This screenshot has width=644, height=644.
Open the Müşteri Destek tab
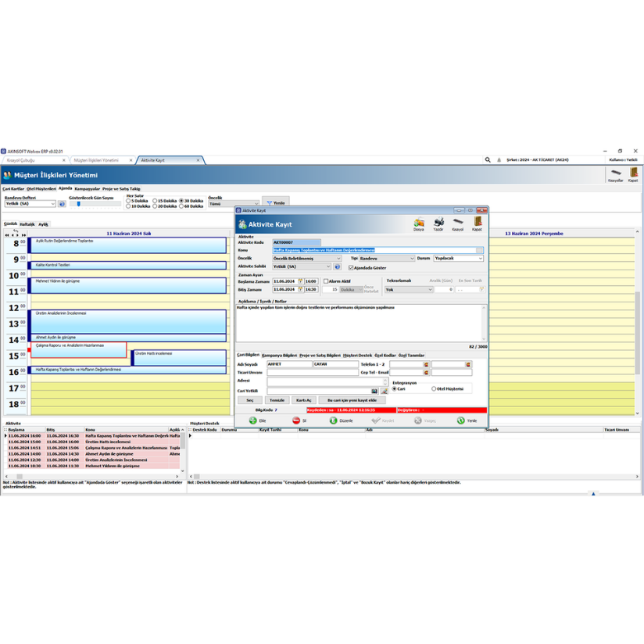tap(356, 356)
